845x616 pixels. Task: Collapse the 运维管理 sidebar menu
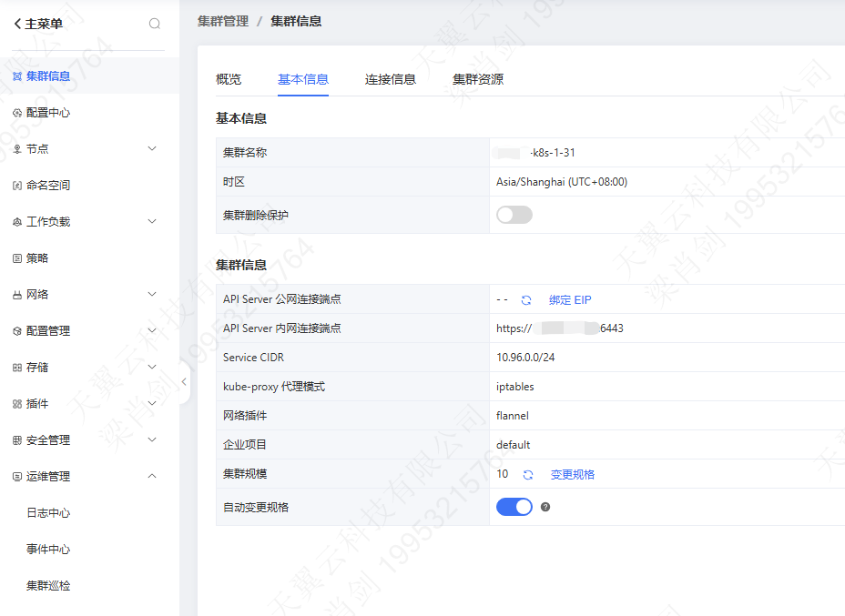click(x=152, y=477)
